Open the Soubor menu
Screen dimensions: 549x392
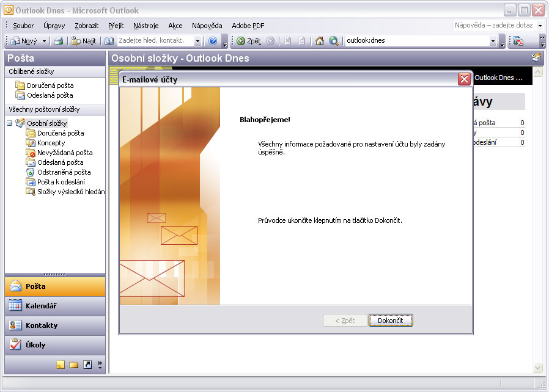(23, 26)
